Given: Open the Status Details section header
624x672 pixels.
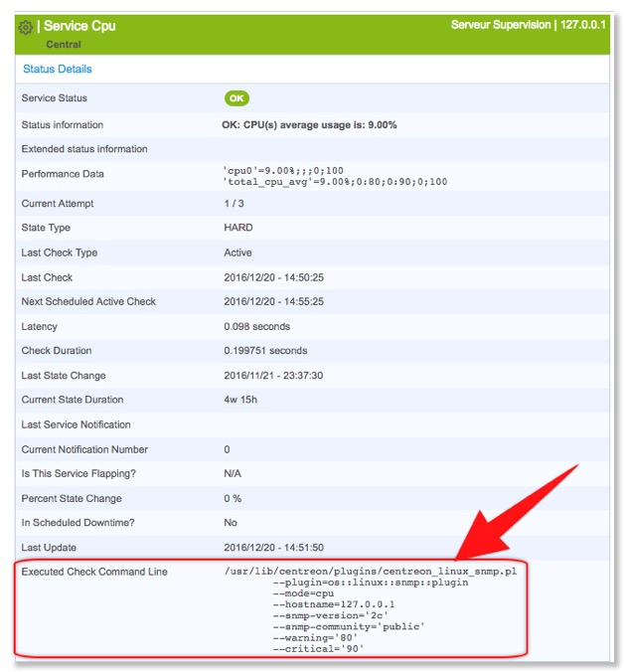Looking at the screenshot, I should pyautogui.click(x=58, y=70).
